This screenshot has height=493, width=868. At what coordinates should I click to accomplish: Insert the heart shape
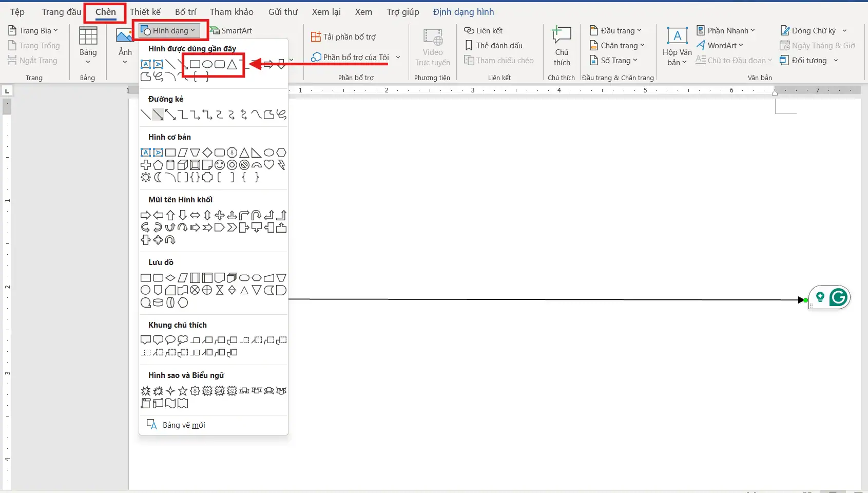269,165
